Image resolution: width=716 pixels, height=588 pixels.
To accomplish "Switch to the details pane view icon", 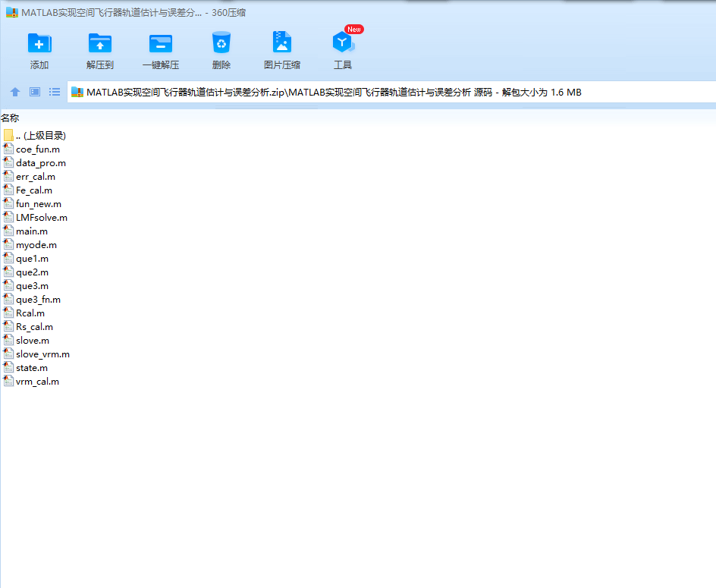I will (35, 92).
